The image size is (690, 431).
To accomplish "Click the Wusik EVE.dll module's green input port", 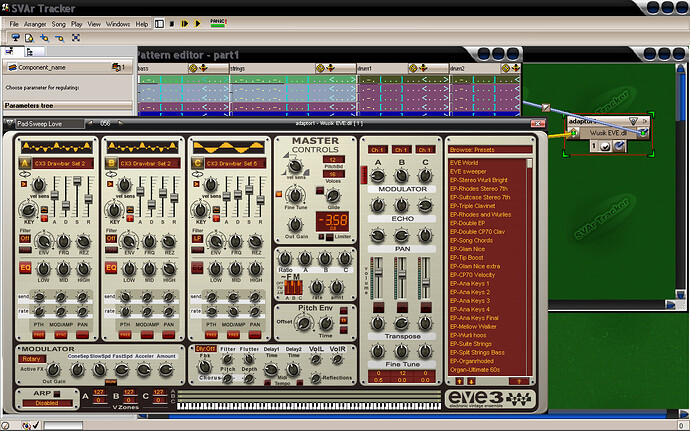I will 573,132.
